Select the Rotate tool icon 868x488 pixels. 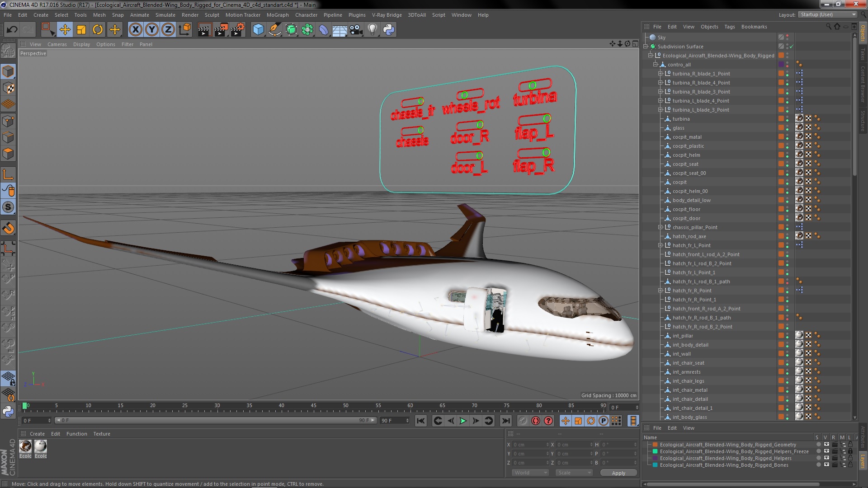pos(98,30)
